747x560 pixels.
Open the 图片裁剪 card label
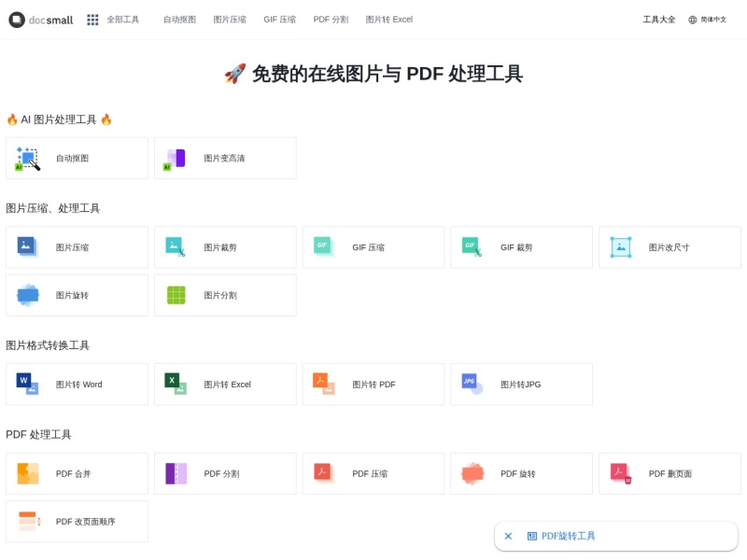pos(220,247)
